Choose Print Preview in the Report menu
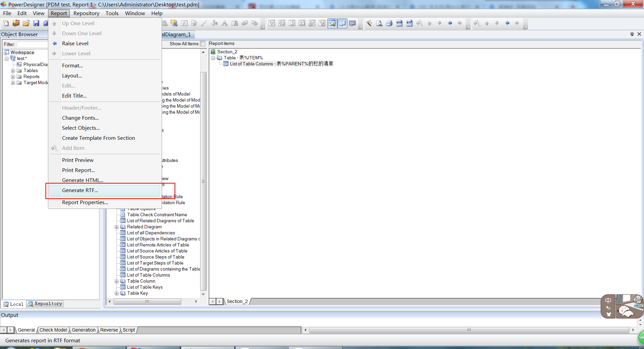Image resolution: width=644 pixels, height=349 pixels. [x=105, y=160]
